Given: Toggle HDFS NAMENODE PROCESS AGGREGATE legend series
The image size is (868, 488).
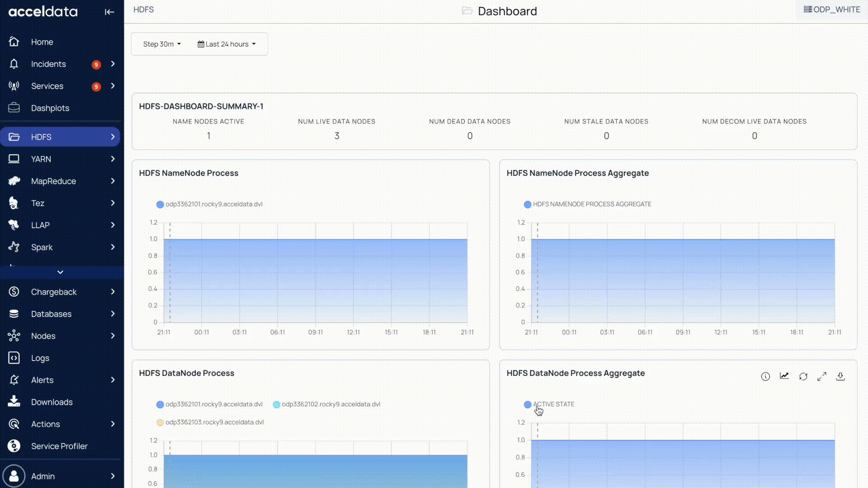Looking at the screenshot, I should (591, 204).
